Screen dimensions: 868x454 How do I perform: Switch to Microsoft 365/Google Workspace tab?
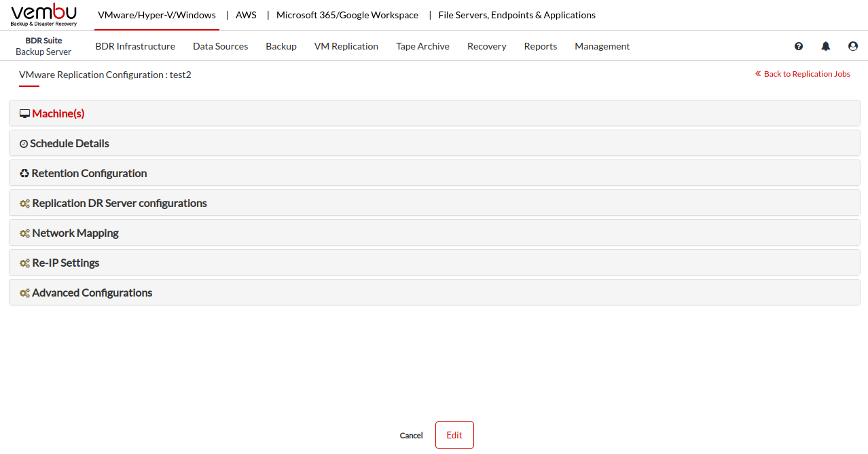pos(347,15)
